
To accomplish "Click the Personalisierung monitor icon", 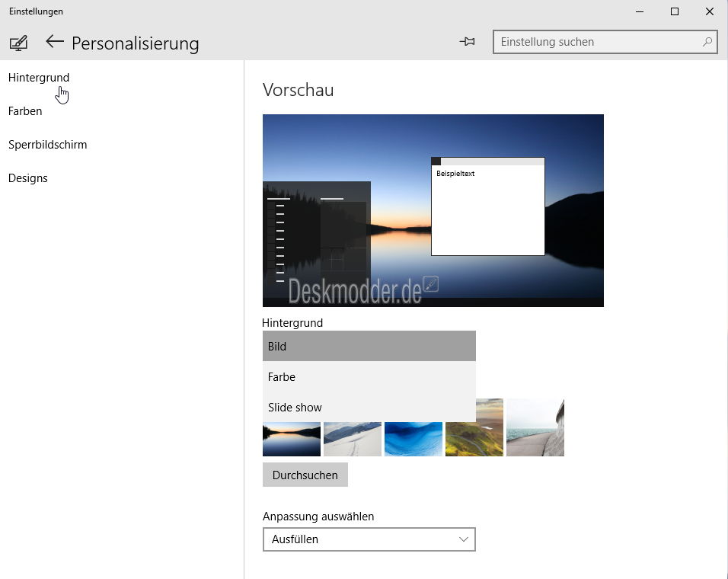I will pyautogui.click(x=18, y=43).
